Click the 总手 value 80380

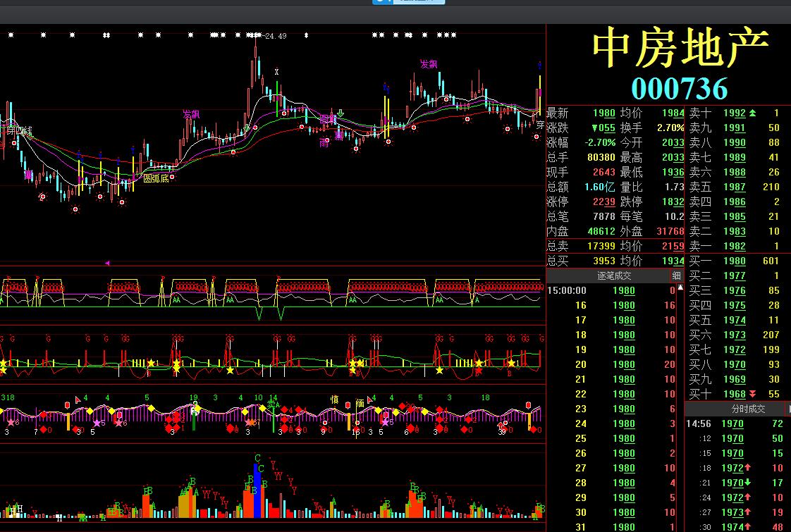[601, 157]
